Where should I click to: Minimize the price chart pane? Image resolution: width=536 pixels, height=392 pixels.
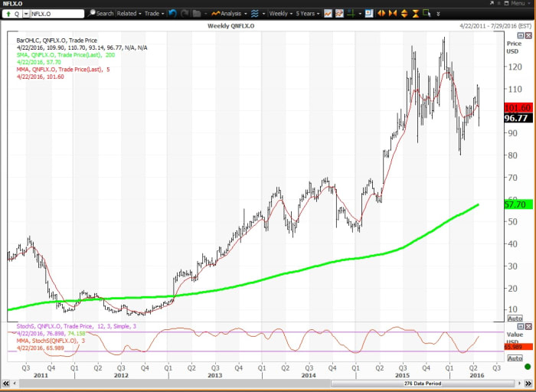[520, 35]
